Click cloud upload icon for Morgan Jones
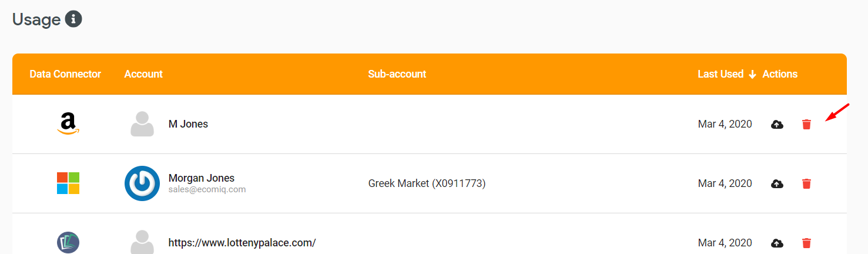 click(x=777, y=183)
